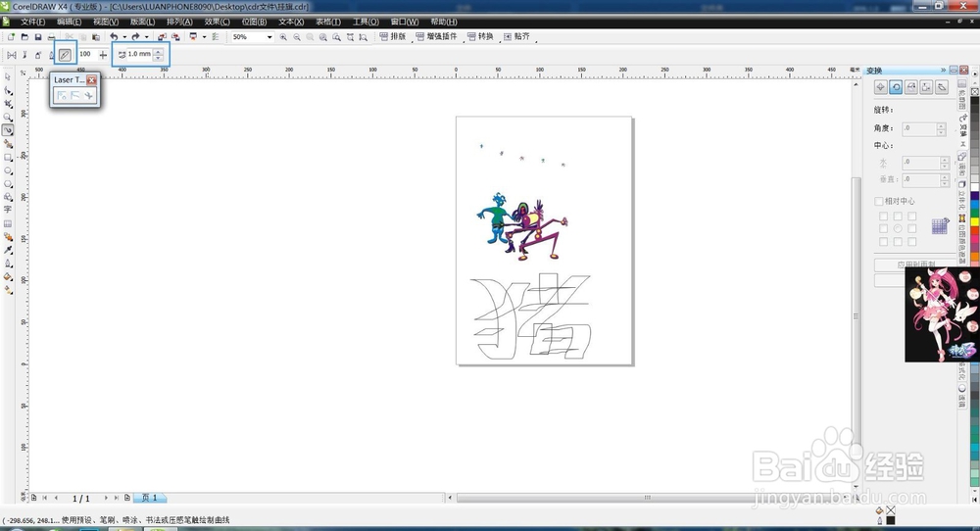Click the 贴齐 snap toolbar button
Screen dimensions: 980x531
click(x=516, y=37)
